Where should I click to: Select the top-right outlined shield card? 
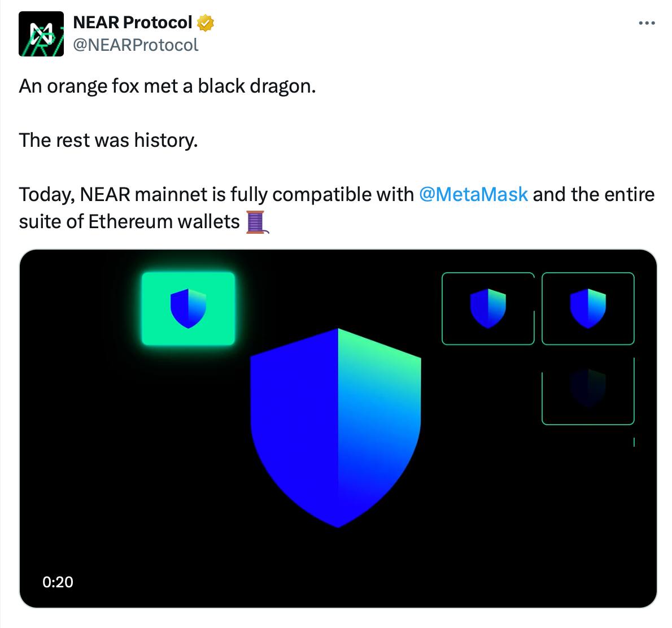coord(588,308)
